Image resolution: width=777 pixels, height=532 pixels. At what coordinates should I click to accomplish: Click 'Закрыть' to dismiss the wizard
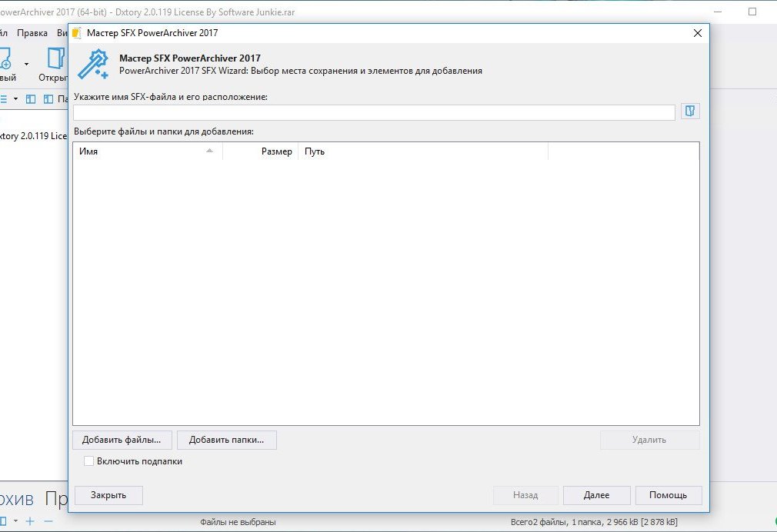108,495
